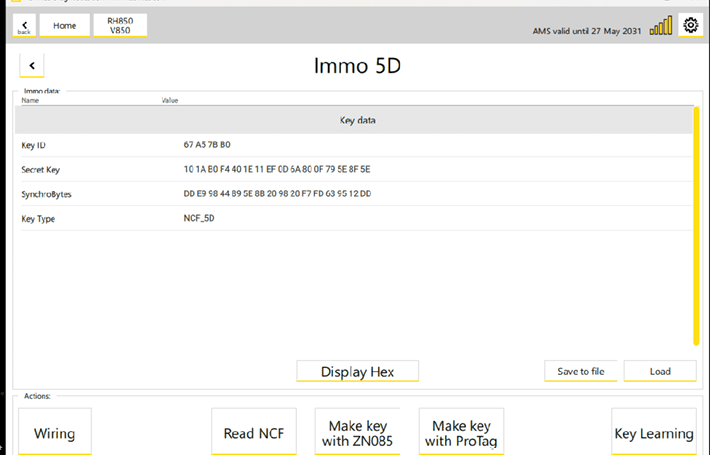Click the Display Hex button
This screenshot has height=455, width=710.
click(357, 371)
